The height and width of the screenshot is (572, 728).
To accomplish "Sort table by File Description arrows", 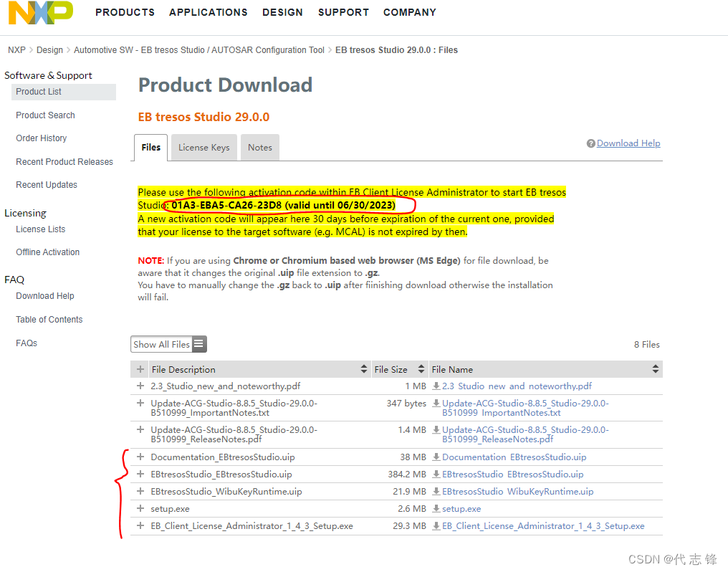I will pos(363,369).
